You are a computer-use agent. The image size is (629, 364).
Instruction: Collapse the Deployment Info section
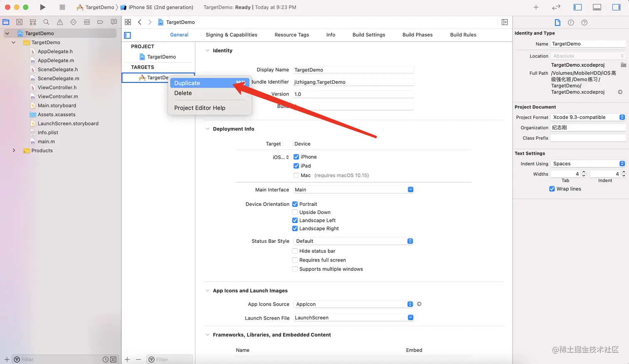(208, 129)
